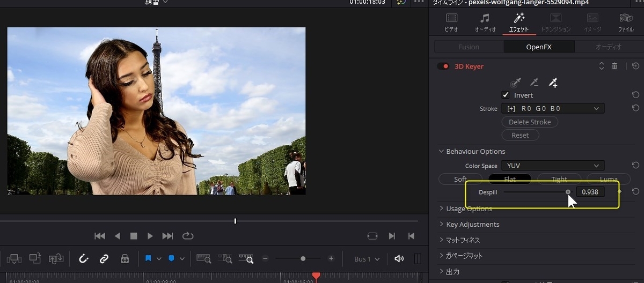Click the overwrite clip toolbar icon
The width and height of the screenshot is (644, 283).
click(35, 259)
